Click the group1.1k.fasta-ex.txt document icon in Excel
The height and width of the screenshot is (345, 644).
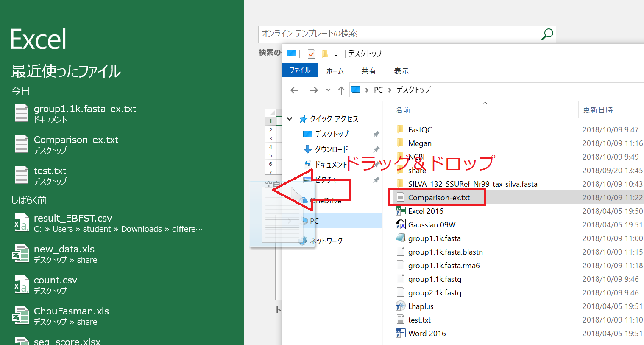pyautogui.click(x=21, y=113)
